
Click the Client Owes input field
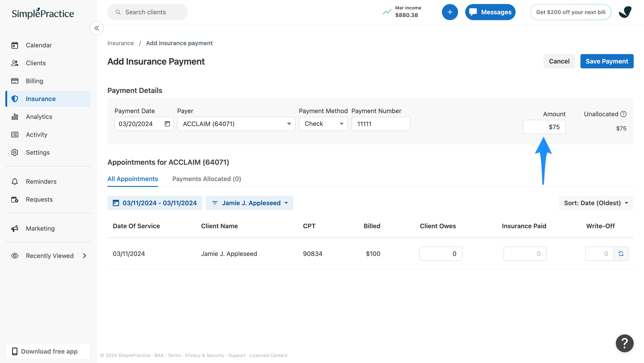click(441, 254)
